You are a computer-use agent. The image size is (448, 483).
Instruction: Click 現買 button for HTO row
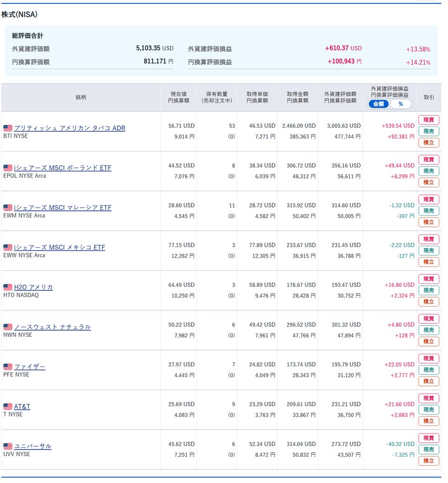click(x=429, y=279)
